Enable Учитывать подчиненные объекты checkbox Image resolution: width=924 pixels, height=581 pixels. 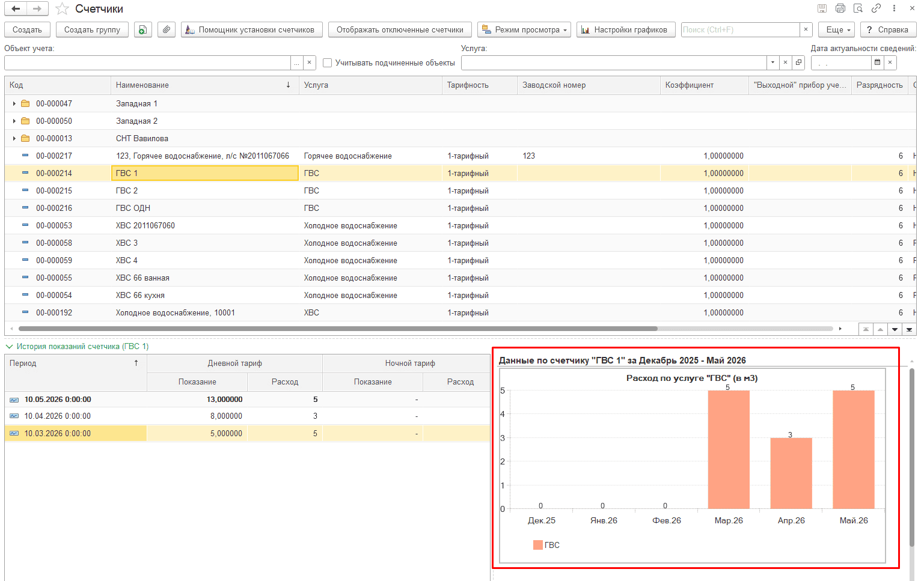328,63
